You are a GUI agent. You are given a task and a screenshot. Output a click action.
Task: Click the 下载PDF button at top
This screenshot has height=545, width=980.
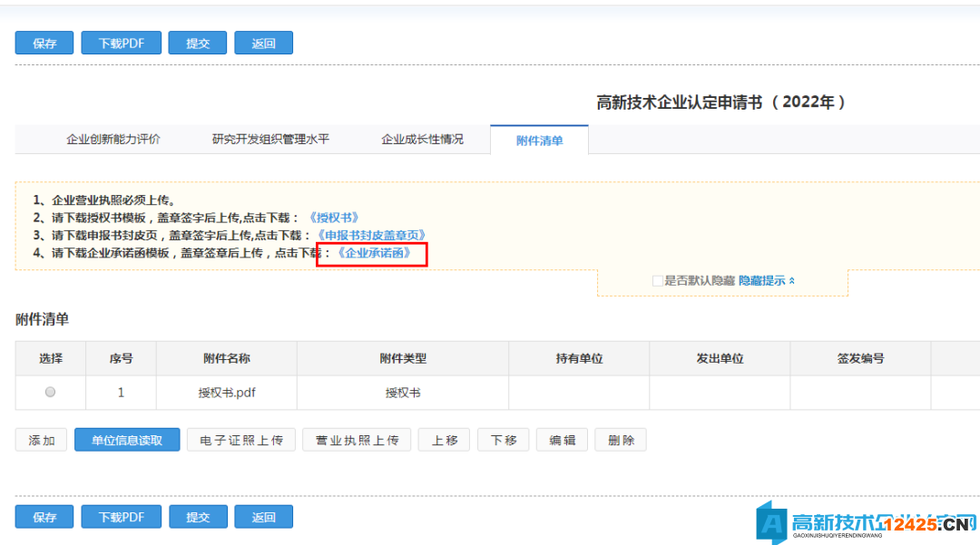121,42
